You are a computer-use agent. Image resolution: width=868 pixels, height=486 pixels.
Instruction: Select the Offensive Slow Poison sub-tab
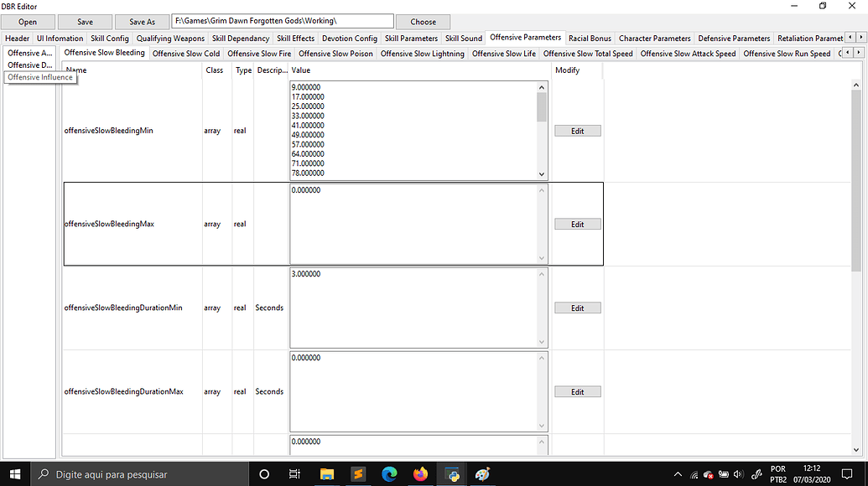point(335,54)
